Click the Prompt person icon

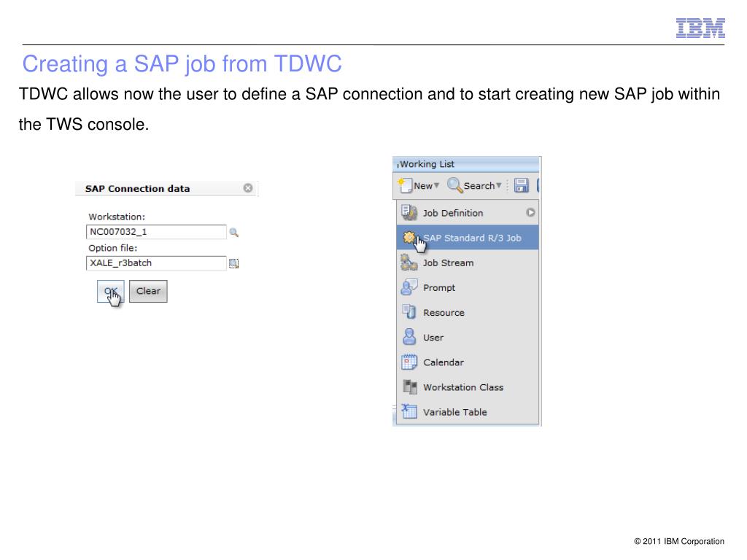(409, 287)
